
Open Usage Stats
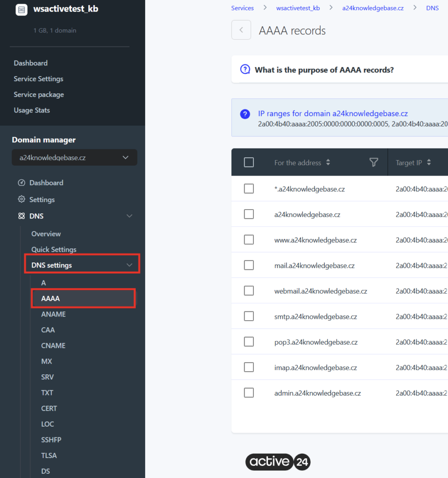point(32,110)
